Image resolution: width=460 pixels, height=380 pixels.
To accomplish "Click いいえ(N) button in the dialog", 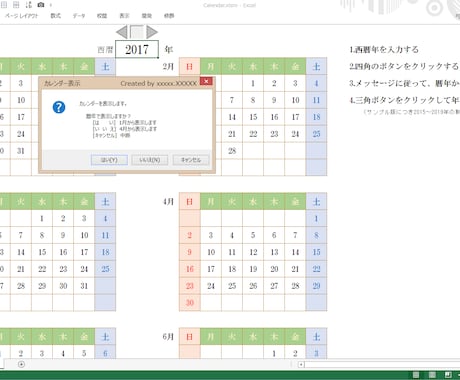I will tap(150, 160).
